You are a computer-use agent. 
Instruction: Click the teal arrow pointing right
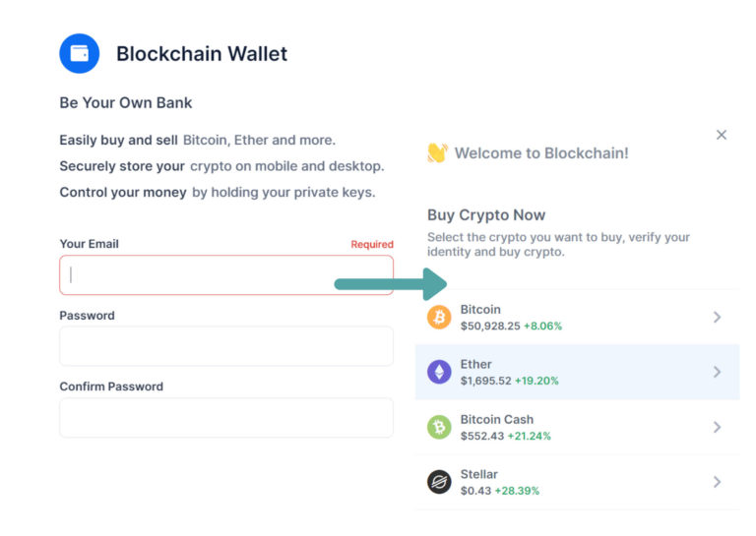pos(391,284)
